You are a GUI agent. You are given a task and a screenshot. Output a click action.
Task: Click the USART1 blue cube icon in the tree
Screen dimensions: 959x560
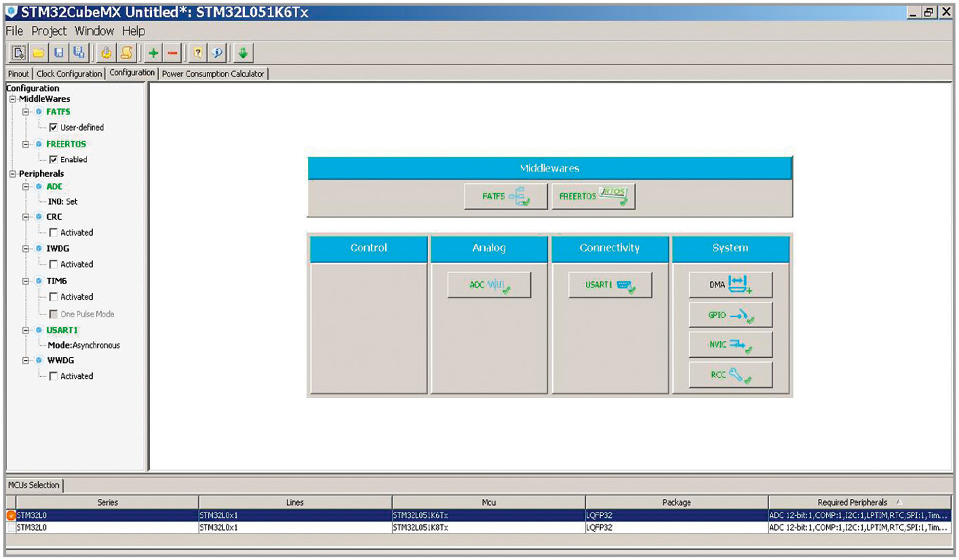tap(39, 330)
